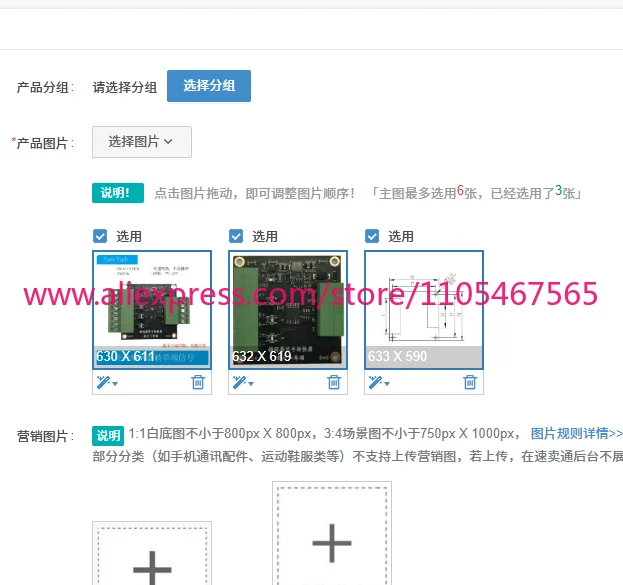This screenshot has width=623, height=585.
Task: Delete the 632 X 619 image with trash icon
Action: (x=334, y=382)
